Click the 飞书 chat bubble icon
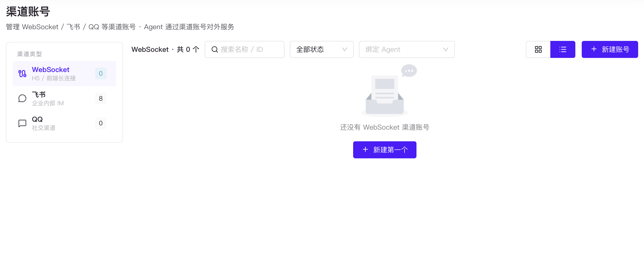This screenshot has width=644, height=255. tap(22, 98)
